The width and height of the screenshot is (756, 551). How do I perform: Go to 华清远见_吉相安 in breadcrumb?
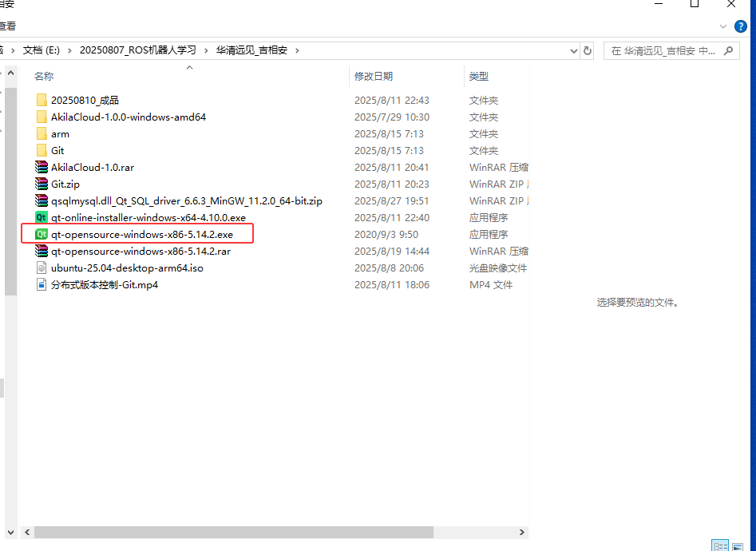click(251, 50)
